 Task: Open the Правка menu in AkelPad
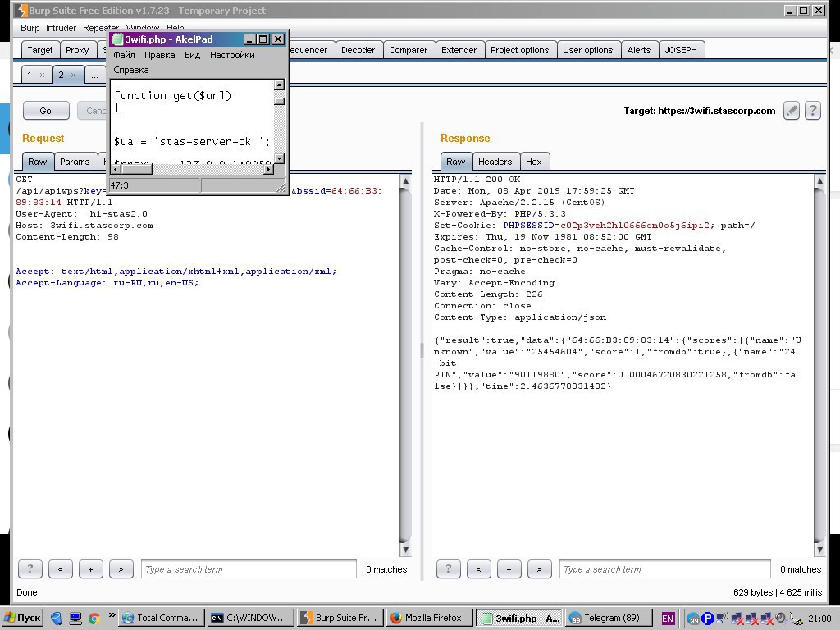160,55
